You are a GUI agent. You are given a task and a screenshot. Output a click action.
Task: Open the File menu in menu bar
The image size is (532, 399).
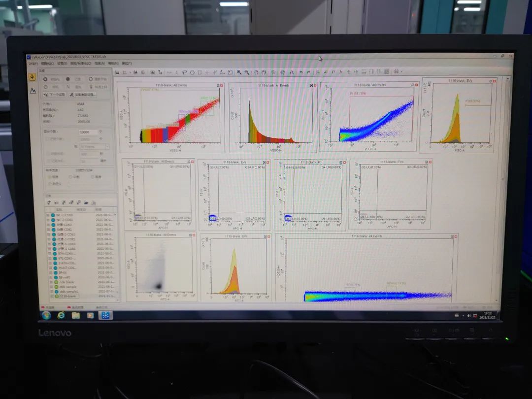pyautogui.click(x=33, y=64)
